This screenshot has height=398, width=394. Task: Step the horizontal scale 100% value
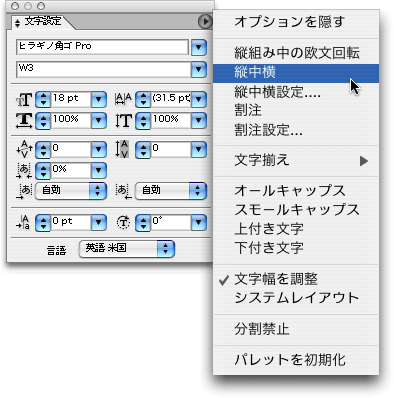click(43, 120)
